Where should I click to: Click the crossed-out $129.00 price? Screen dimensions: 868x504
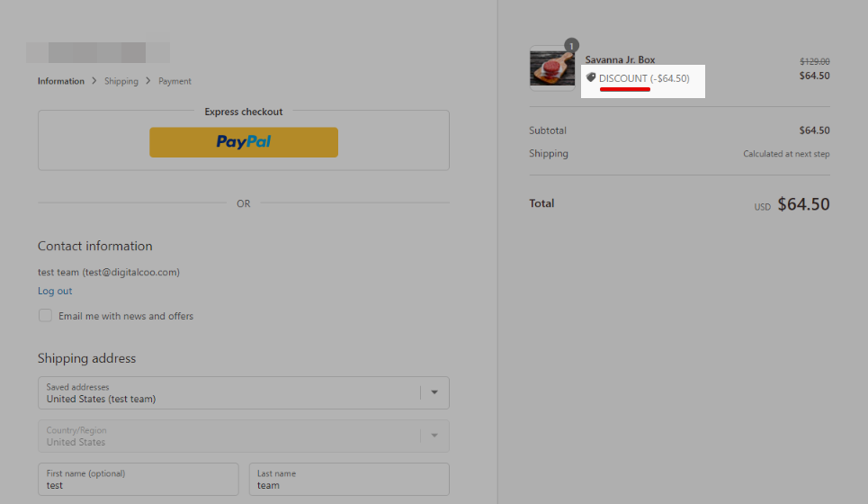click(x=815, y=61)
